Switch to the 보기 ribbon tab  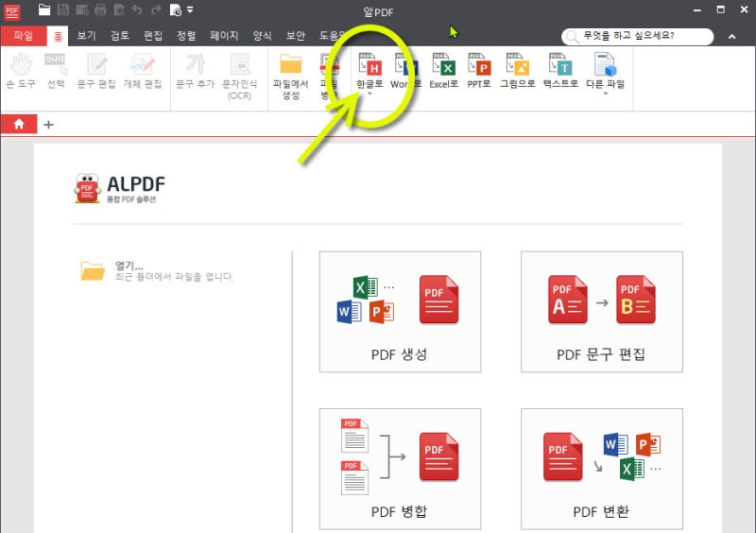click(87, 36)
